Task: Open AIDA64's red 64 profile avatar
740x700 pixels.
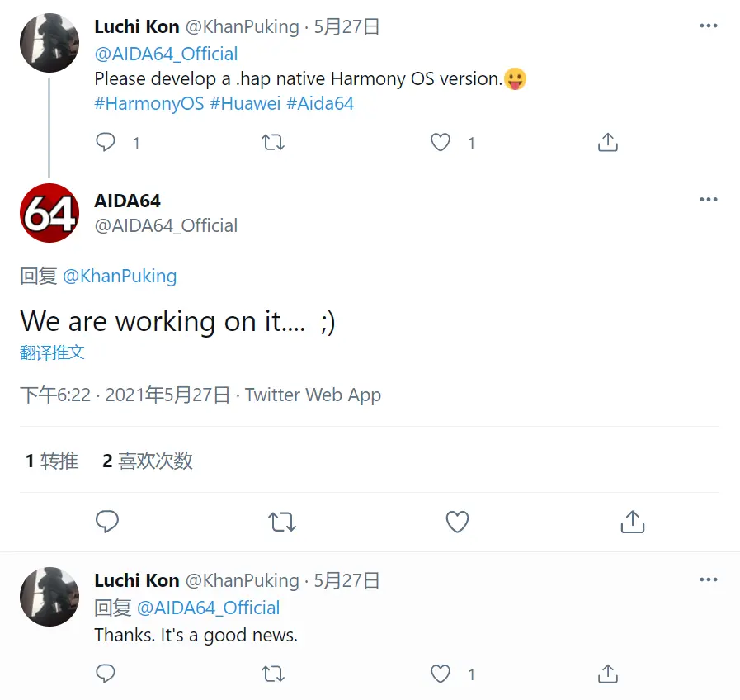Action: (49, 213)
